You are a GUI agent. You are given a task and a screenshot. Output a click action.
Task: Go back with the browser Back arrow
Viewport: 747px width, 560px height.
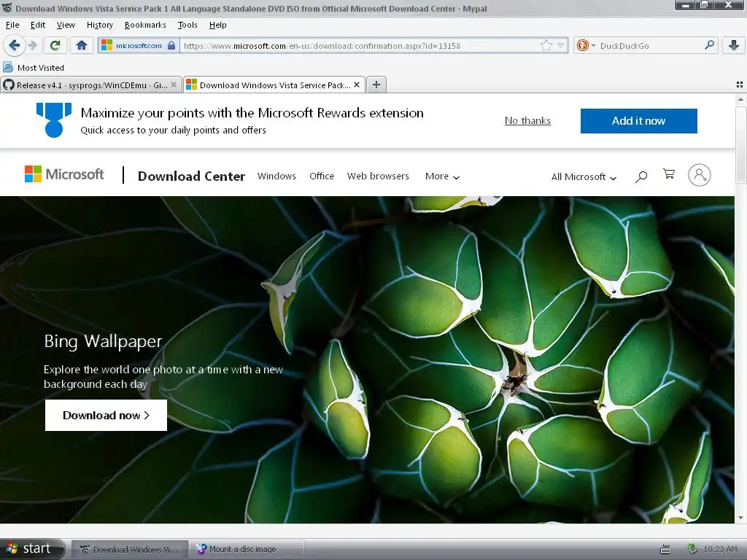15,45
